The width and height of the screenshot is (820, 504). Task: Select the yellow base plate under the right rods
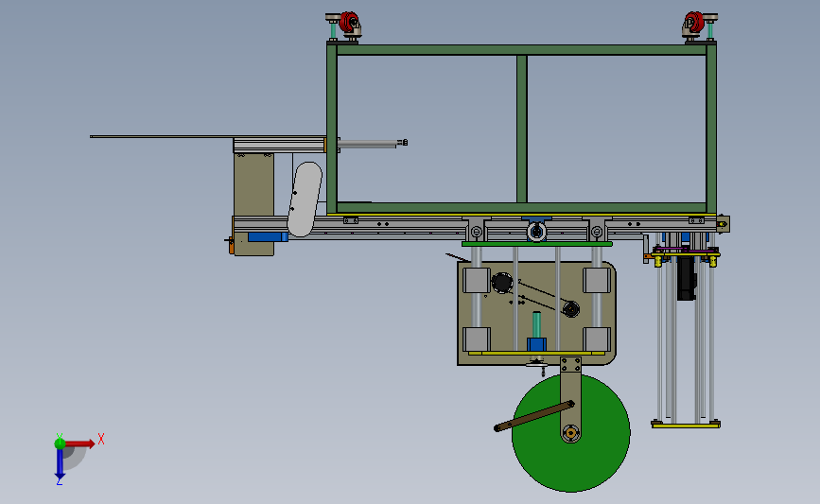click(x=686, y=426)
